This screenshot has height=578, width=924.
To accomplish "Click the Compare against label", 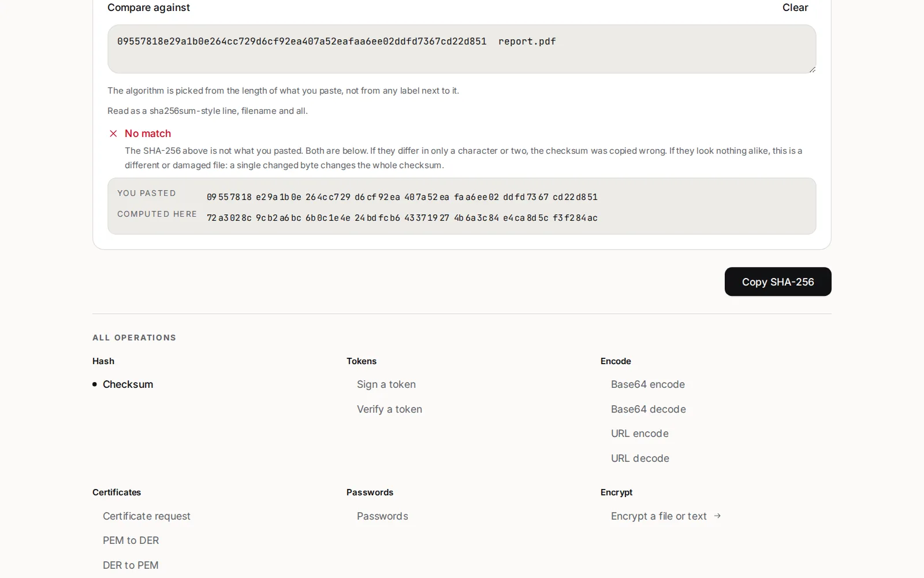I will 148,8.
